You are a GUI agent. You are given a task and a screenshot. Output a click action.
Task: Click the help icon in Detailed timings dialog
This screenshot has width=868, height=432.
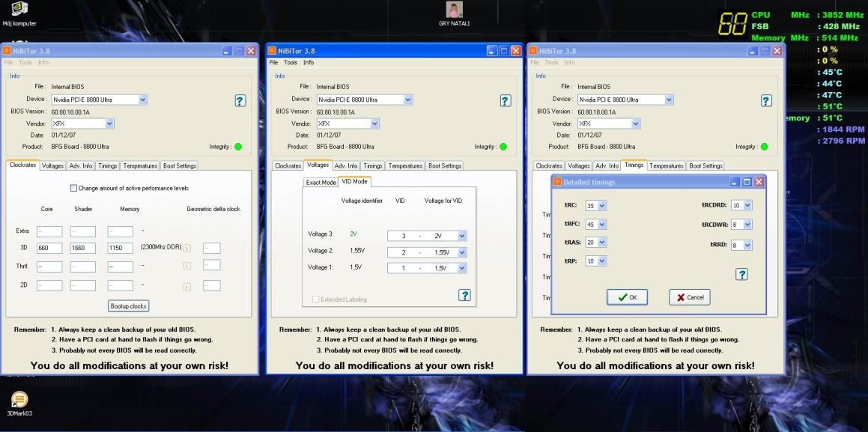741,274
